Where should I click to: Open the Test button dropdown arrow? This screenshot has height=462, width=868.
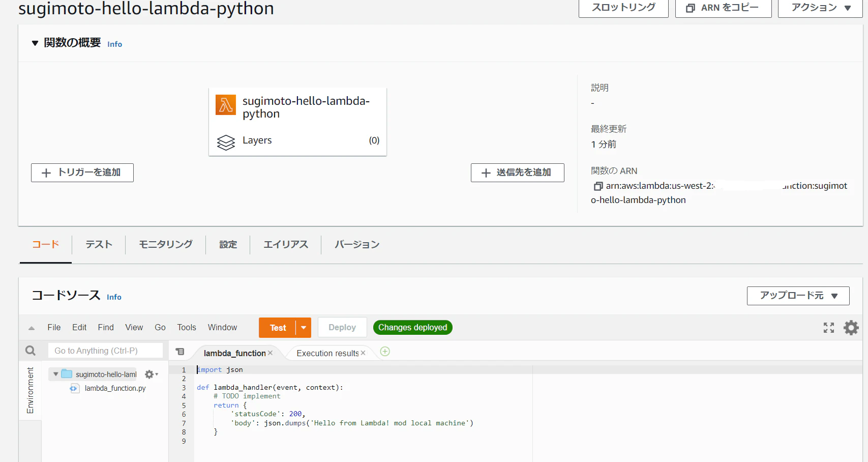pos(304,328)
